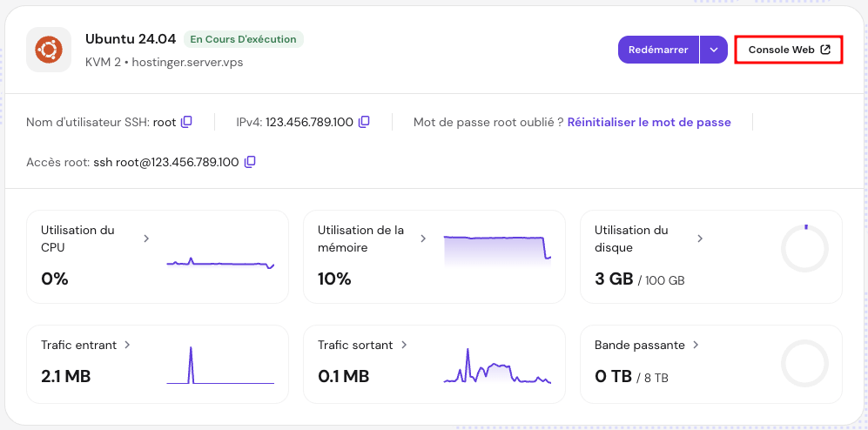Click the Nom d'utilisateur SSH label
The image size is (868, 430).
point(88,123)
